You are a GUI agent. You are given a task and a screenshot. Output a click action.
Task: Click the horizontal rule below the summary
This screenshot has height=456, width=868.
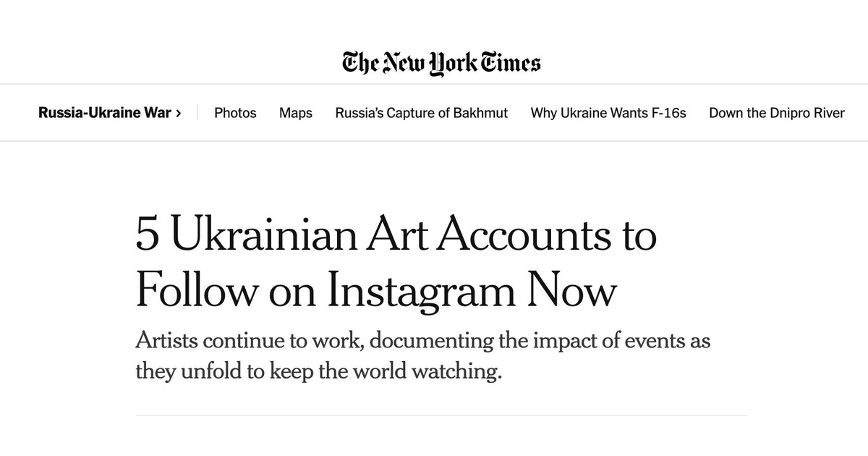tap(441, 415)
